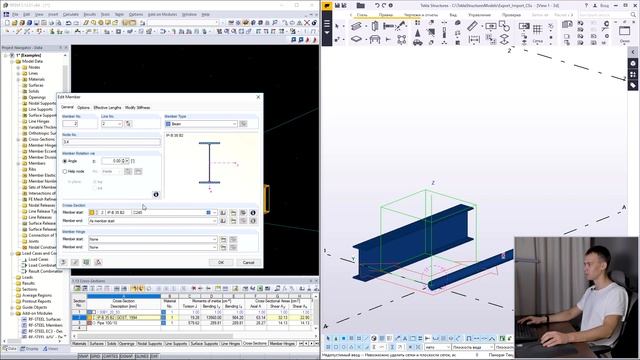Click the first bottom-left icon in Edit Member dialog

click(63, 262)
